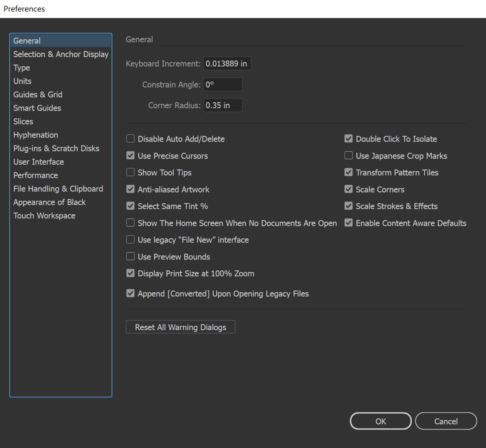486x448 pixels.
Task: Toggle Anti-aliased Artwork checkbox
Action: click(x=130, y=189)
